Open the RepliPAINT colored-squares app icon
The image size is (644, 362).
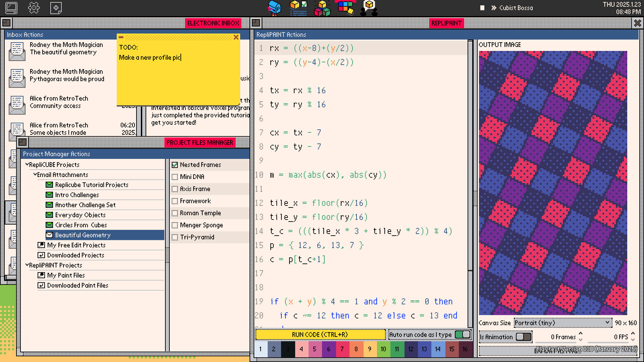coord(345,8)
